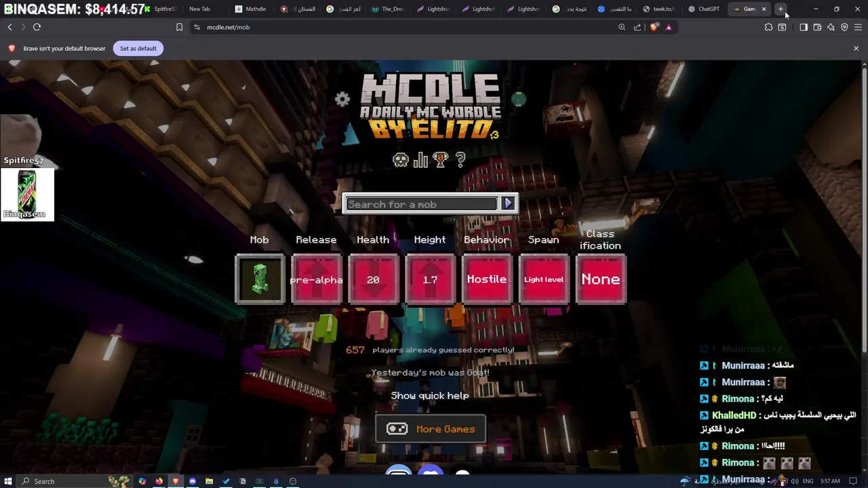The image size is (868, 488).
Task: Open Windows Start menu
Action: (8, 481)
